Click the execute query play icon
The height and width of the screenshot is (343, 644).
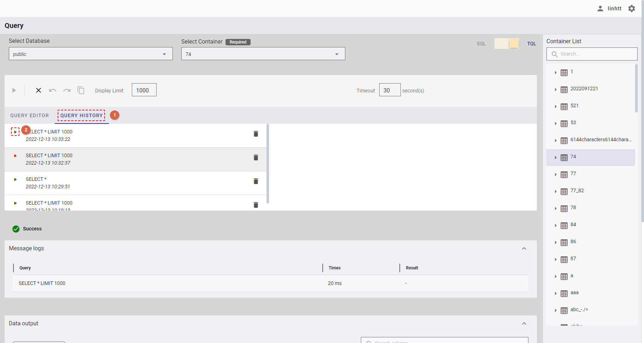click(14, 90)
